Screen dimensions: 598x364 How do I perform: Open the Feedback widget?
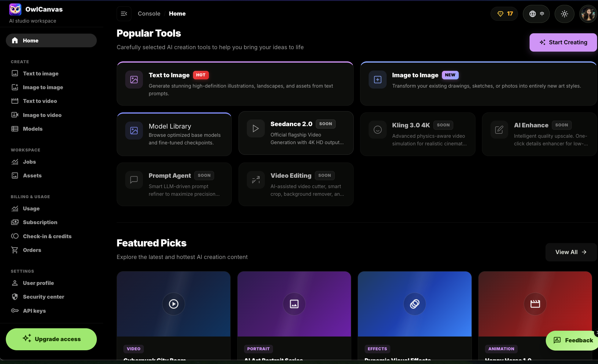pyautogui.click(x=573, y=340)
